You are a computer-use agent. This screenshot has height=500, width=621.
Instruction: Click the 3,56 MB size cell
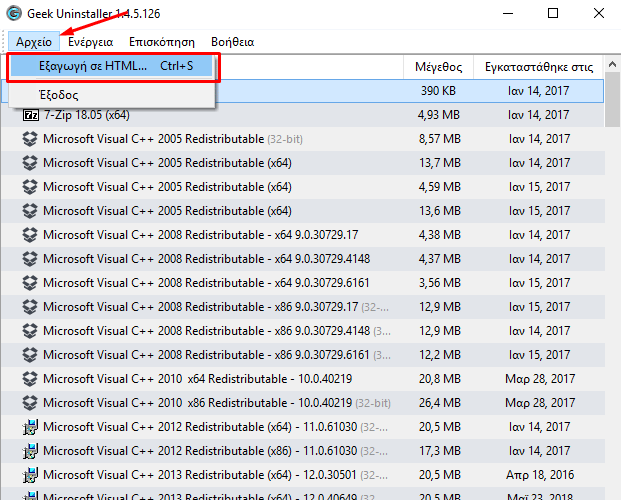click(440, 283)
